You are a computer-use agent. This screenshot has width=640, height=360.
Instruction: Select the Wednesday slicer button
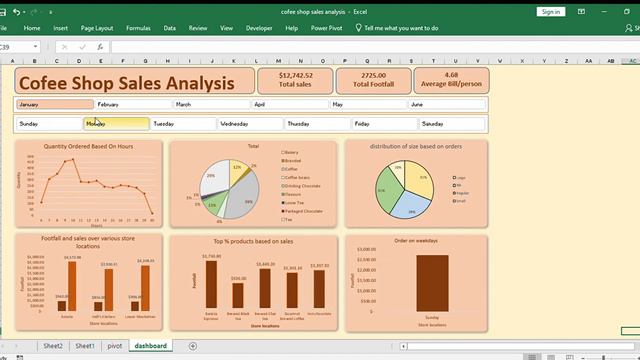click(250, 124)
